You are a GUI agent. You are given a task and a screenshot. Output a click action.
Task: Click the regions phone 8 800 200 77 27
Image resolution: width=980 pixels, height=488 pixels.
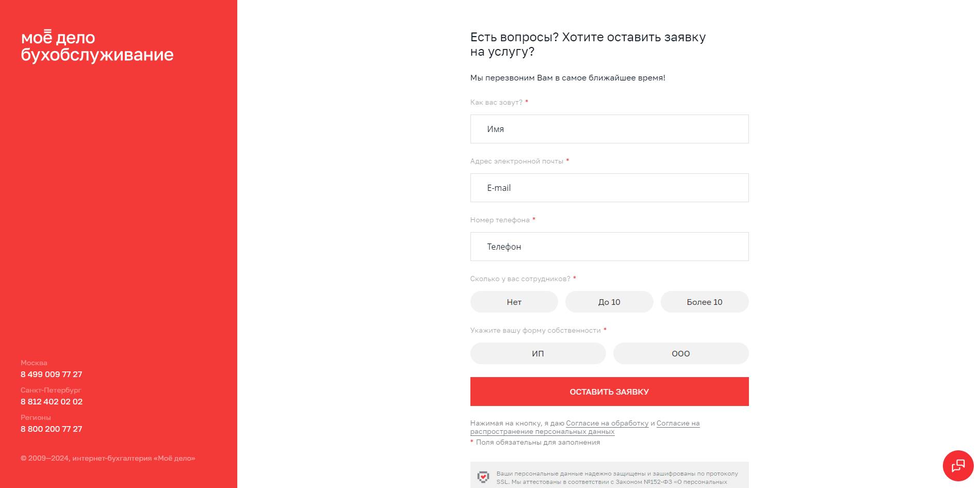52,429
